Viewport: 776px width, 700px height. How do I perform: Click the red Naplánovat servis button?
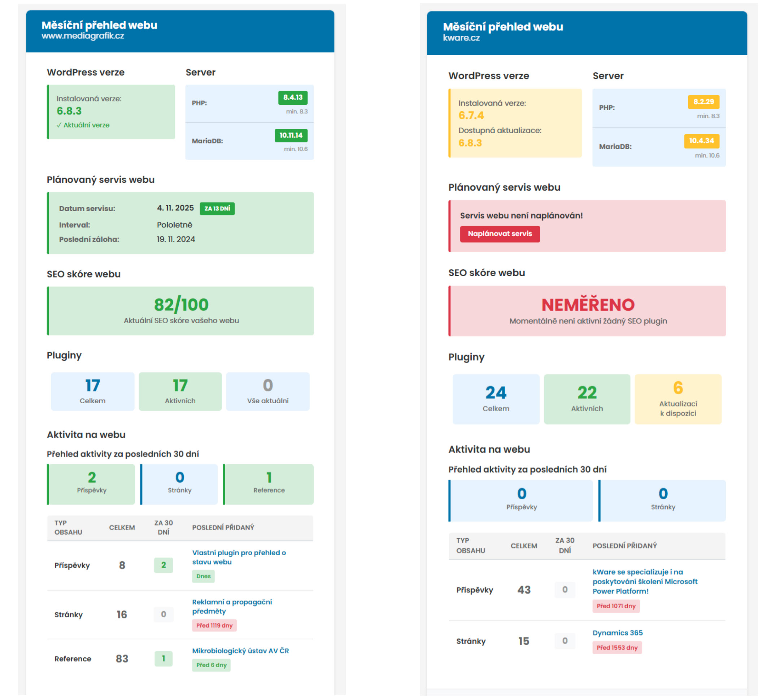pyautogui.click(x=500, y=234)
